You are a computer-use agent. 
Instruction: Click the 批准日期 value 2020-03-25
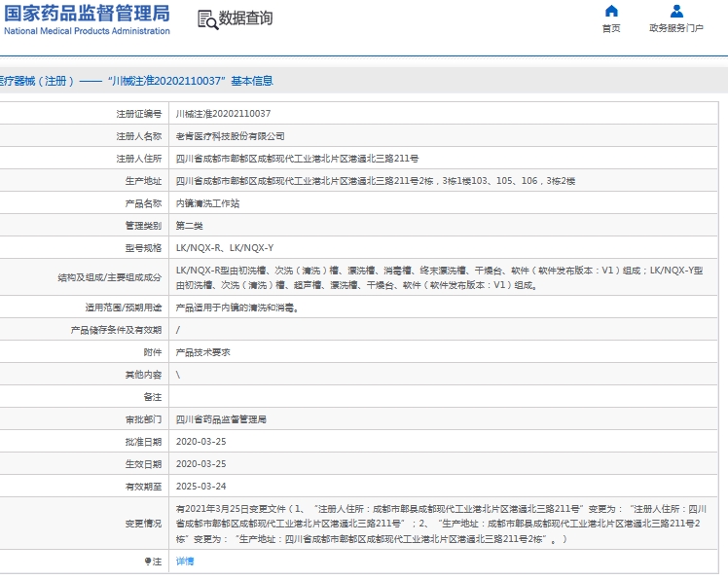(x=201, y=442)
